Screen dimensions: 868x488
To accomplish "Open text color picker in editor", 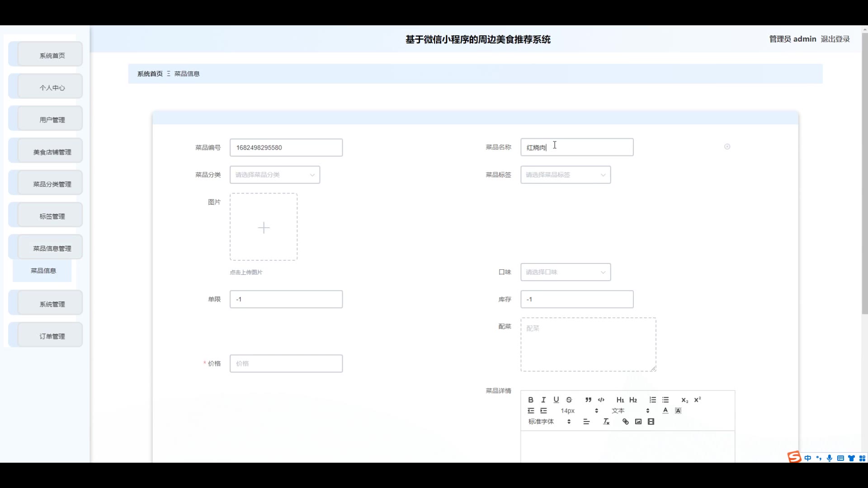I will tap(665, 411).
